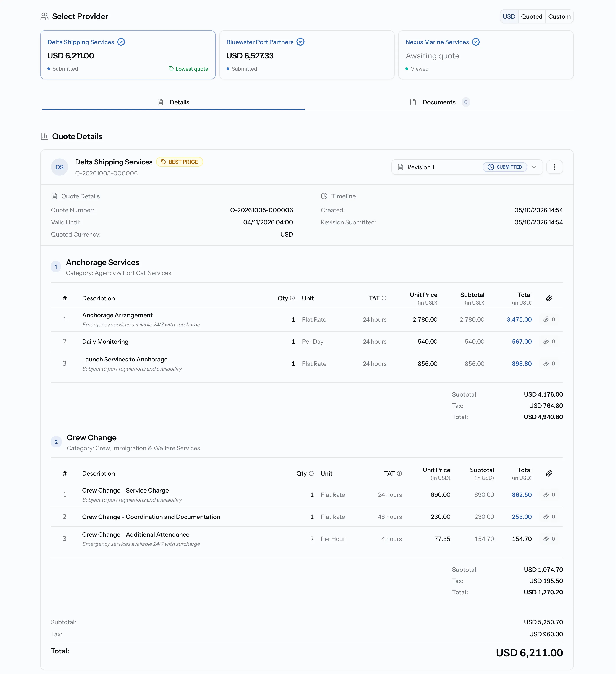Click the unit price 77.35
The height and width of the screenshot is (674, 616).
point(442,539)
